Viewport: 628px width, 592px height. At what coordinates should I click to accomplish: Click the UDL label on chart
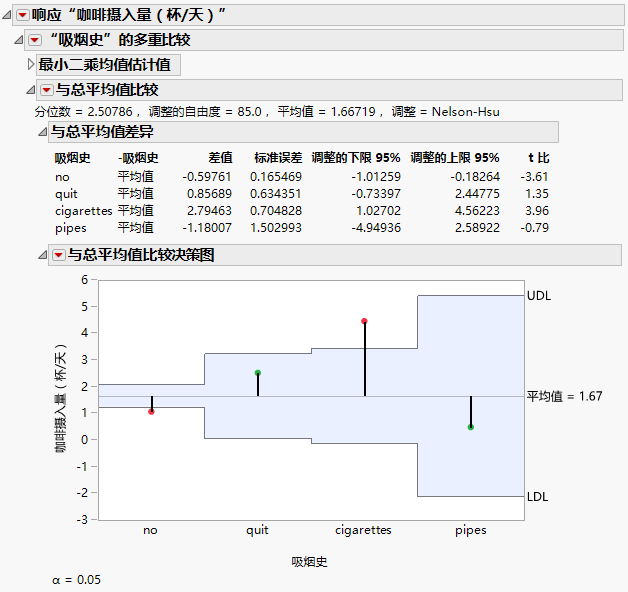pyautogui.click(x=539, y=296)
